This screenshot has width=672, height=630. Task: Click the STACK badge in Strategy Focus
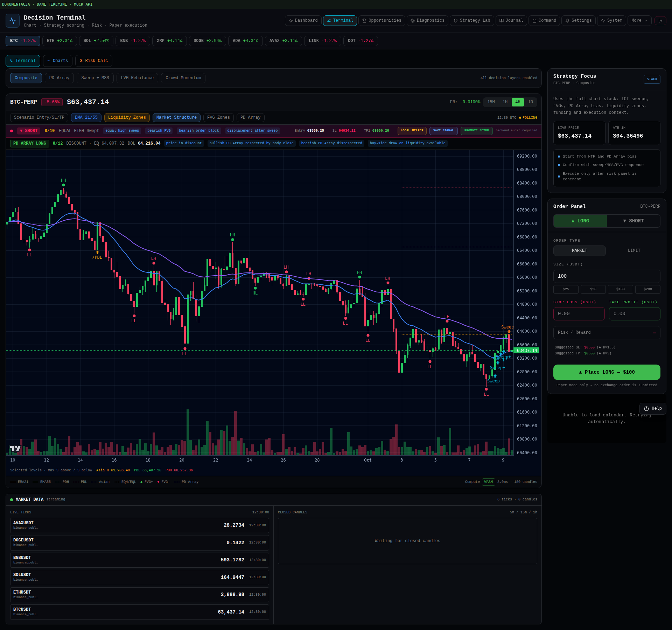pos(652,79)
